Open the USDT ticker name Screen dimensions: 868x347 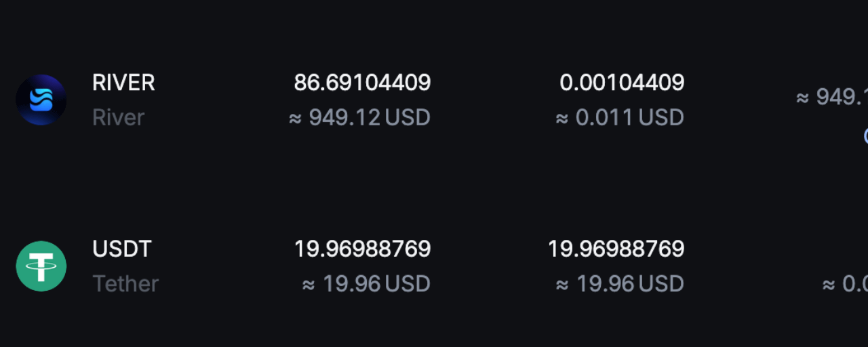click(122, 249)
